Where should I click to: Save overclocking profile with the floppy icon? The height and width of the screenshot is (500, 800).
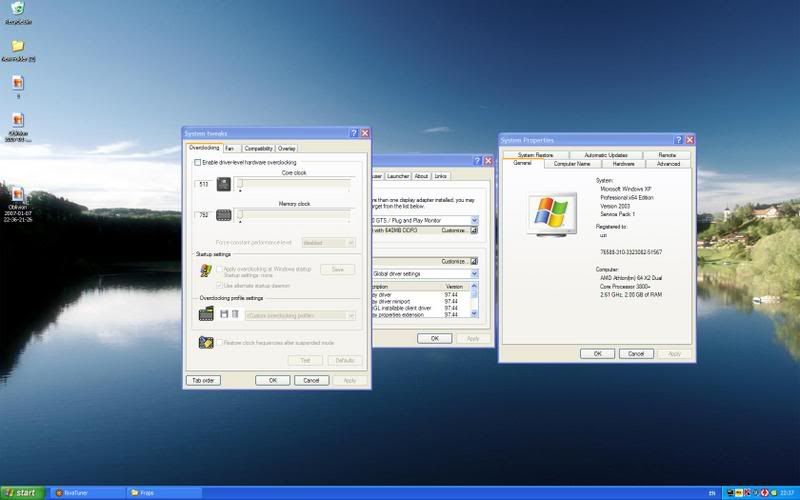[224, 314]
